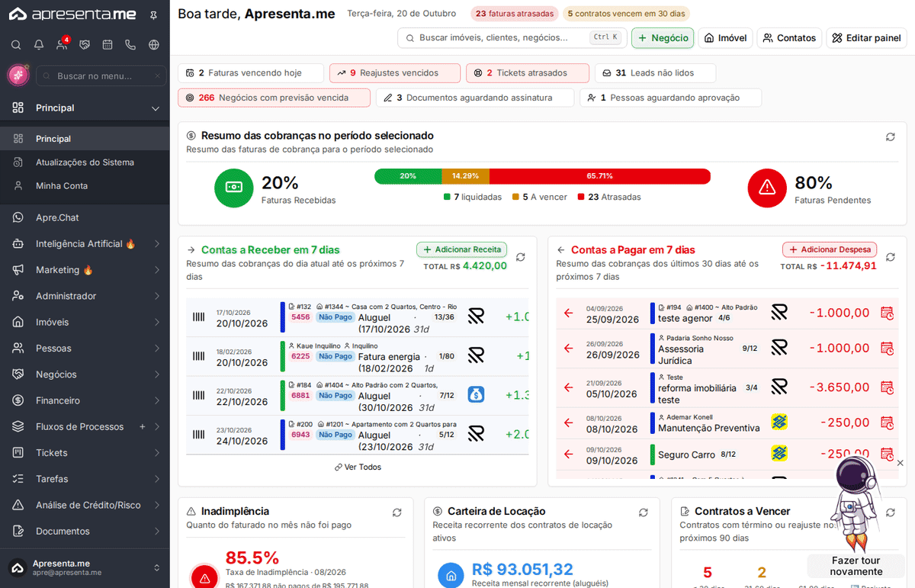Open the account switcher for apre@apresenta.me
This screenshot has height=588, width=915.
pos(85,567)
